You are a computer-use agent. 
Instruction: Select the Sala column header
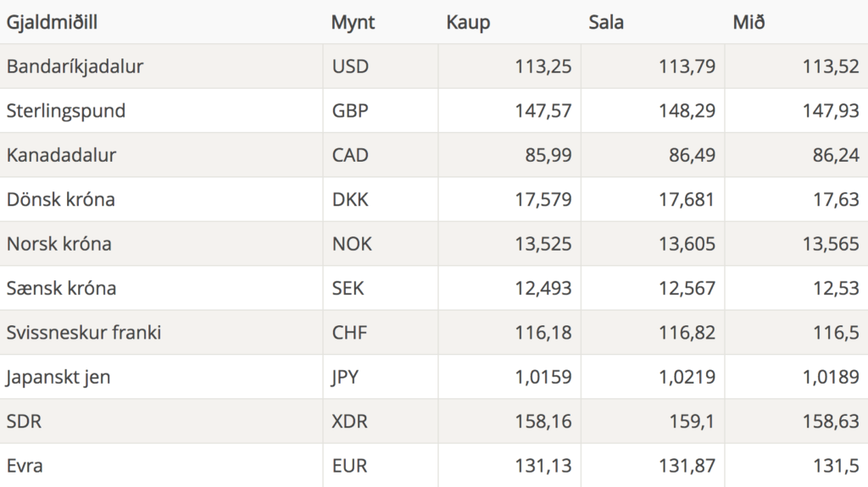click(x=606, y=23)
